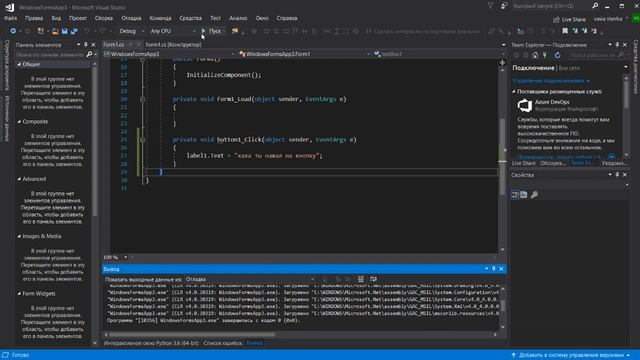Screen dimensions: 640x360
Task: Open the Отладка menu
Action: [x=131, y=18]
